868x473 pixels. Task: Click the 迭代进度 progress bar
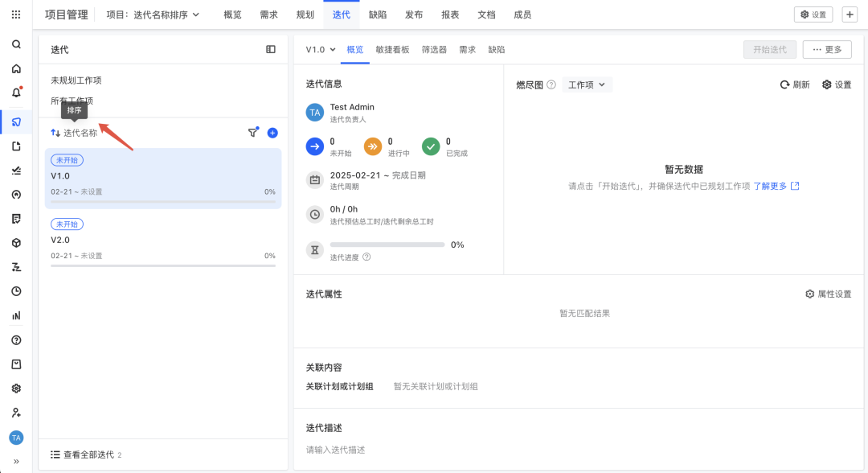coord(387,245)
